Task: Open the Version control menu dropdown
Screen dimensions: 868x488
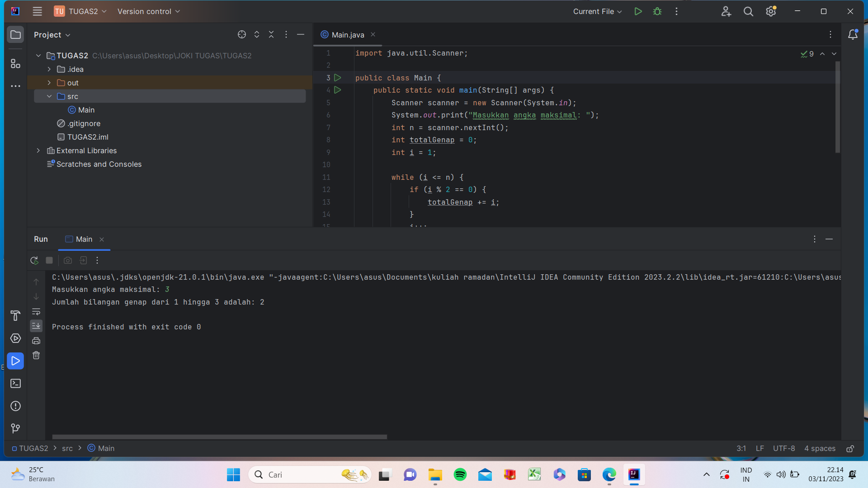Action: (x=148, y=11)
